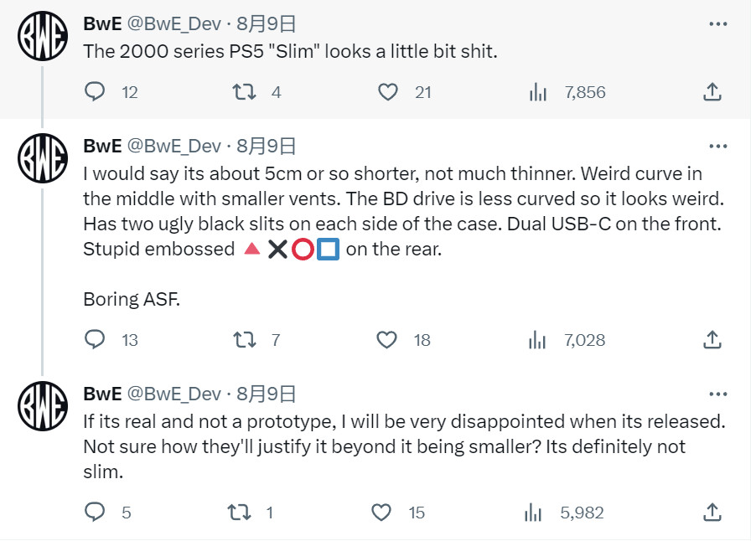Retweet the third tweet with 1 retweet

pos(241,512)
